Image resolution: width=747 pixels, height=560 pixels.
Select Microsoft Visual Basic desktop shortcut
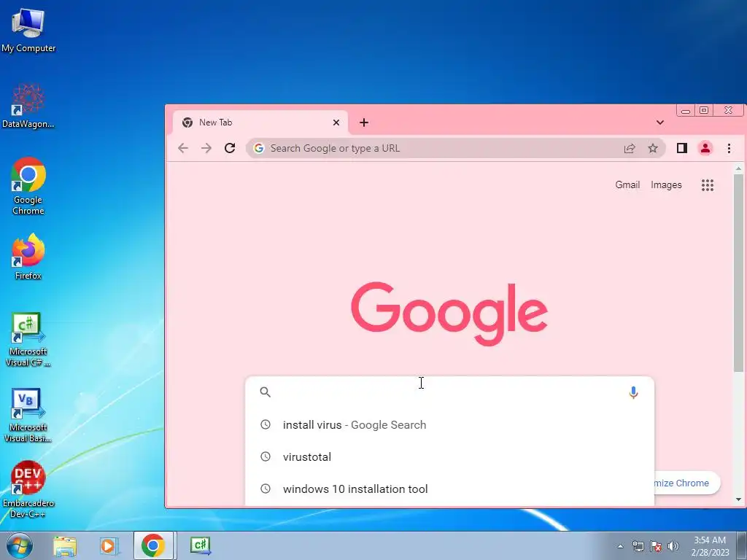click(x=28, y=415)
